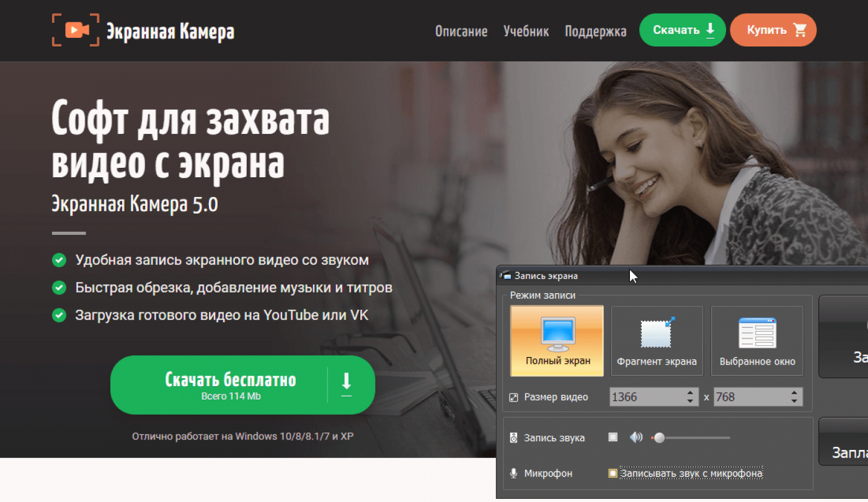This screenshot has height=502, width=868.
Task: Click the Размер видео resize icon
Action: pos(513,397)
